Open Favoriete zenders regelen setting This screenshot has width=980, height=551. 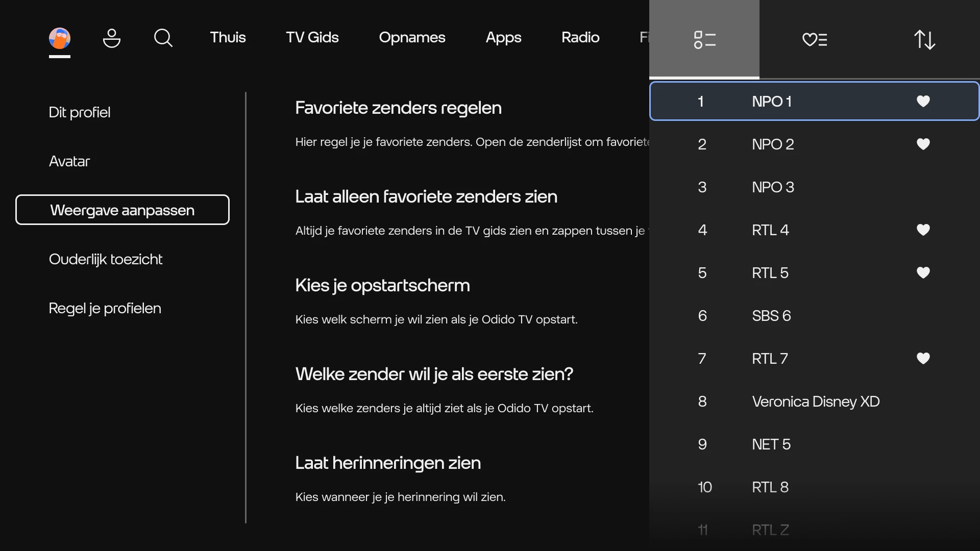click(398, 108)
